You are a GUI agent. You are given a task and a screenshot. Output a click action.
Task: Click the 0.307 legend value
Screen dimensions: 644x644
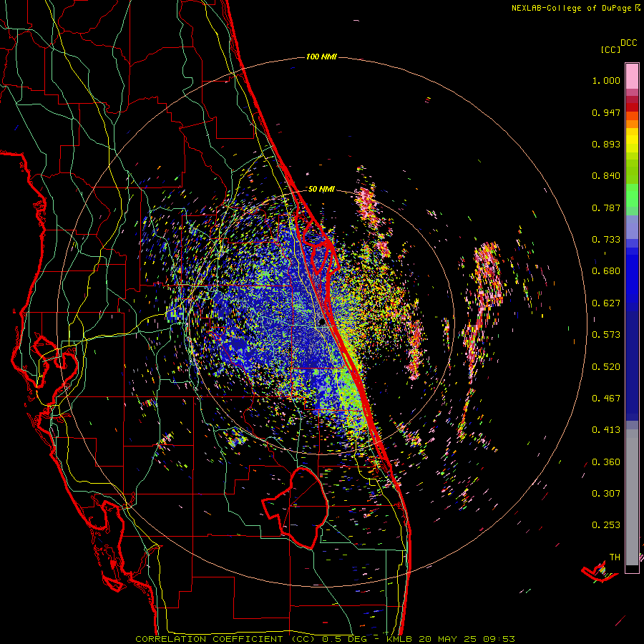(606, 494)
